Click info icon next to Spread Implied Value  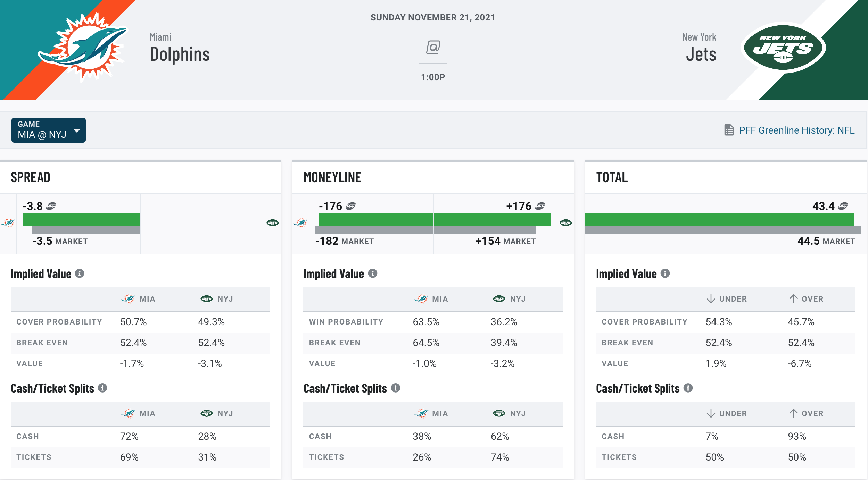click(x=80, y=273)
